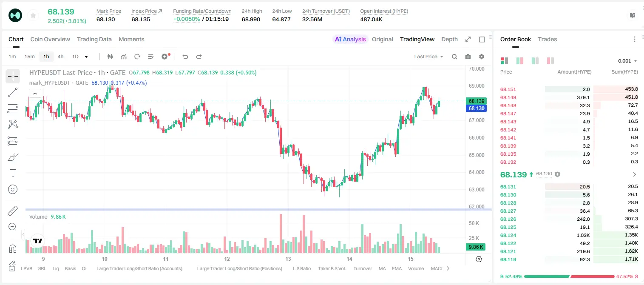Select the trend line drawing tool
This screenshot has width=644, height=285.
point(13,92)
